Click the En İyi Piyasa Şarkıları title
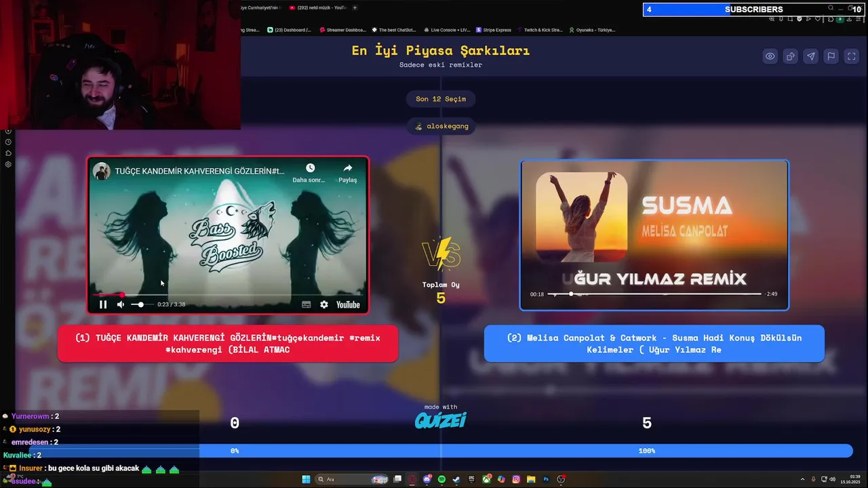Viewport: 868px width, 488px height. (x=441, y=51)
